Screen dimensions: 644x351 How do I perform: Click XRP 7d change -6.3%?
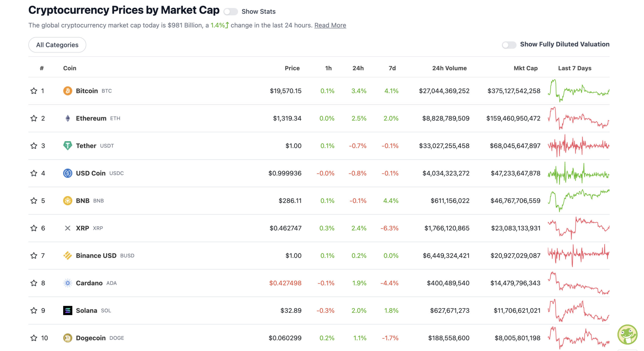(x=389, y=228)
